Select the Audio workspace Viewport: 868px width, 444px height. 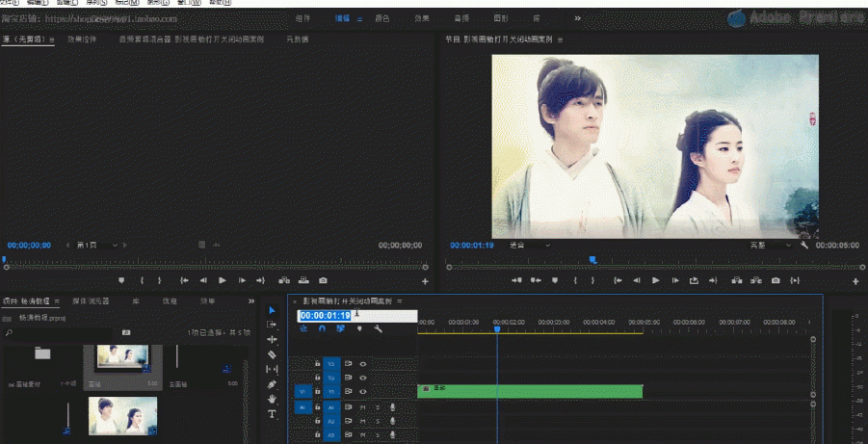[461, 18]
